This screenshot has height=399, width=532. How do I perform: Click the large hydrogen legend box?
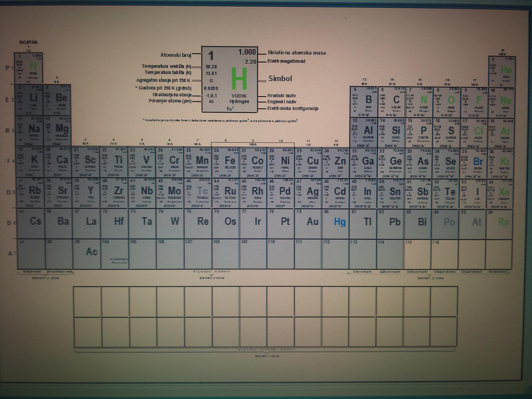[230, 79]
